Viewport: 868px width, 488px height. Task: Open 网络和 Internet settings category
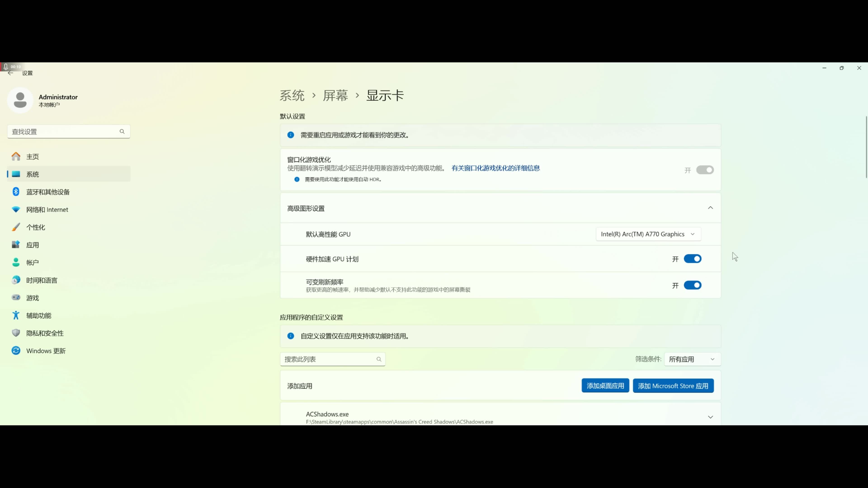point(47,209)
